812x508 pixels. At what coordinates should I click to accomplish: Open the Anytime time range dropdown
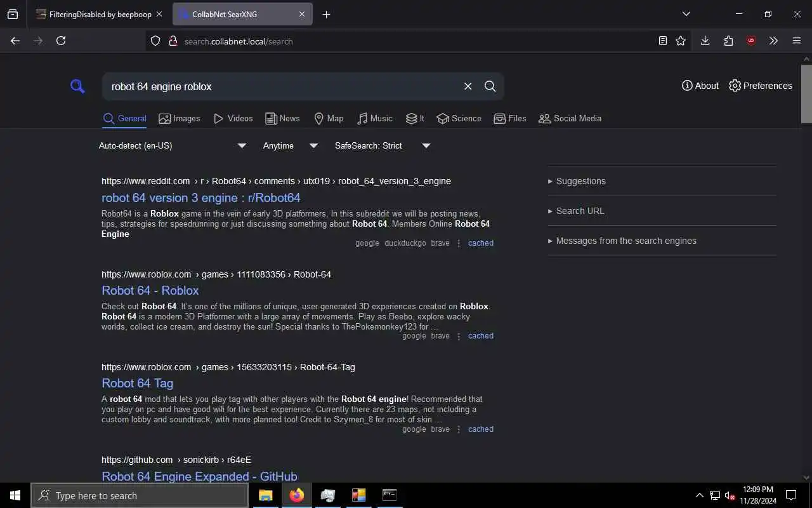pos(290,145)
